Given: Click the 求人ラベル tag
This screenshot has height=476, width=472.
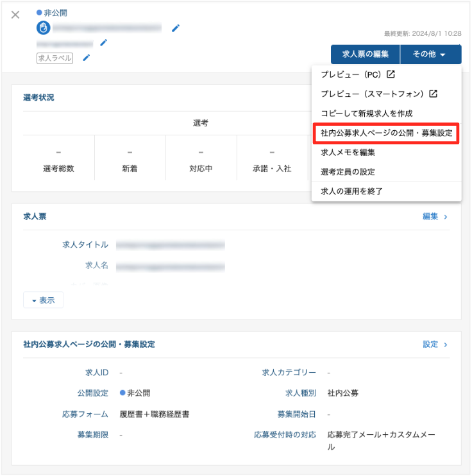Looking at the screenshot, I should pyautogui.click(x=55, y=58).
